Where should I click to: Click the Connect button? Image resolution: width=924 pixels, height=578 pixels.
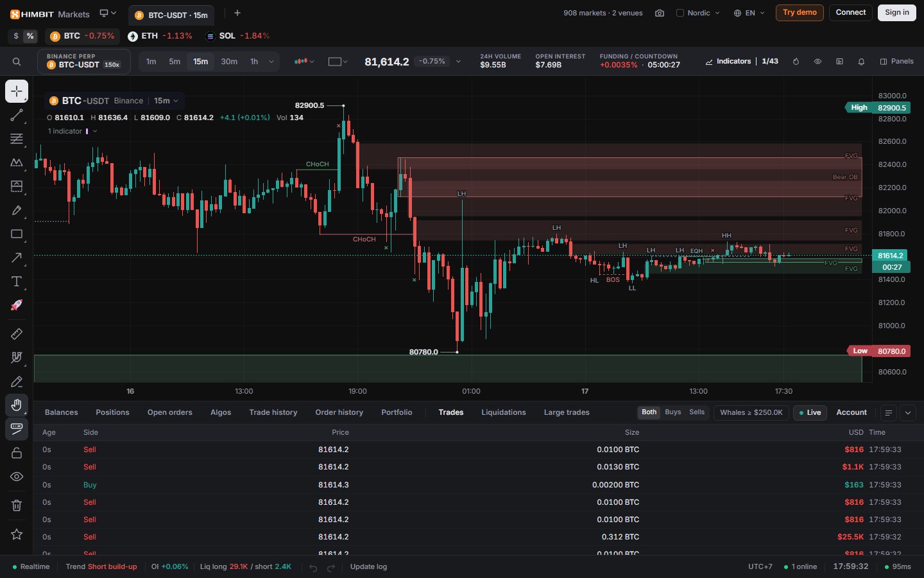851,13
